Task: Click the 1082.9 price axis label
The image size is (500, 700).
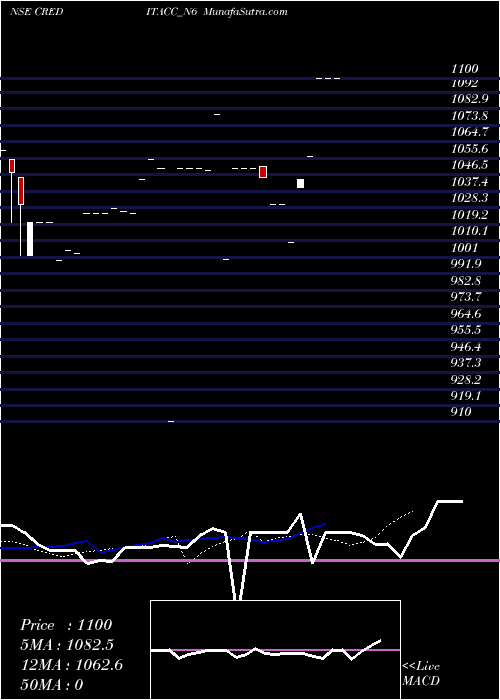Action: tap(469, 98)
